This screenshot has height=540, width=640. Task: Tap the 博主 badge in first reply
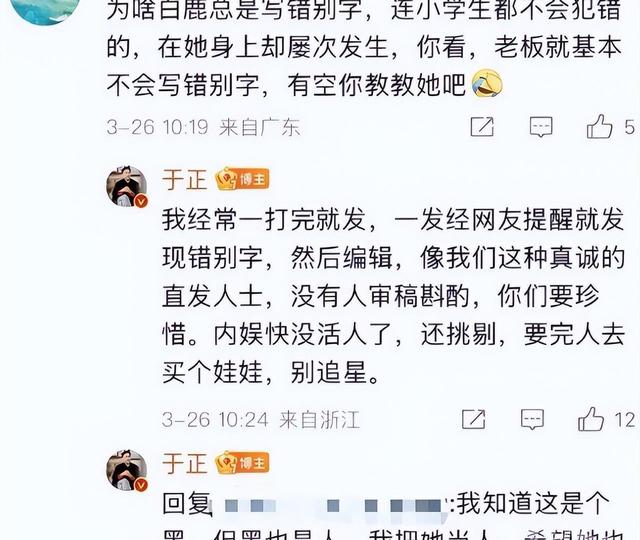click(x=242, y=179)
